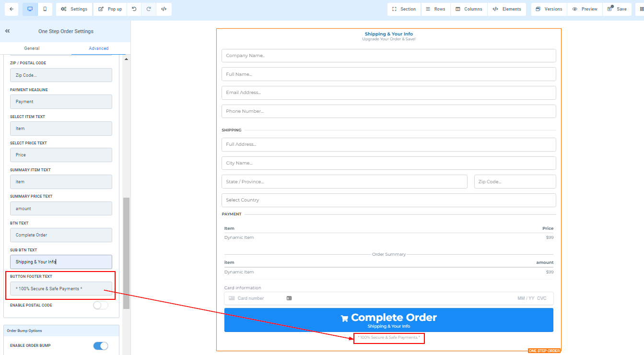Open the Preview page option
Viewport: 644px width, 355px height.
click(585, 9)
